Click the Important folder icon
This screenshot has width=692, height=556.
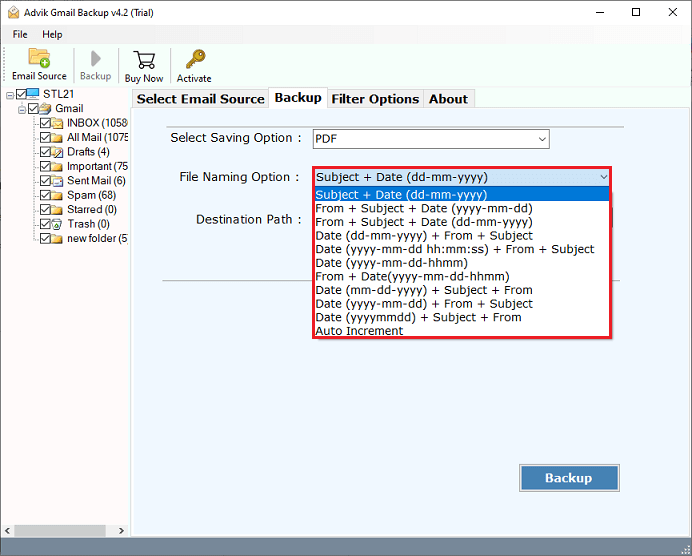57,166
